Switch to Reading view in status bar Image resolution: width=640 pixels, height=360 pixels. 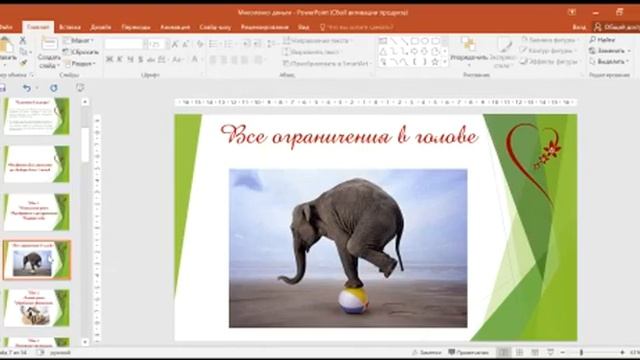coord(535,352)
